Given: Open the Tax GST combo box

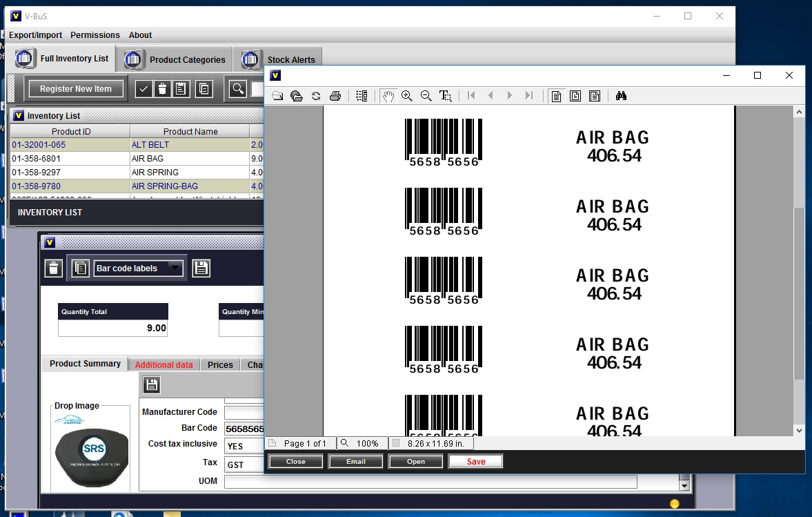Looking at the screenshot, I should (x=244, y=465).
